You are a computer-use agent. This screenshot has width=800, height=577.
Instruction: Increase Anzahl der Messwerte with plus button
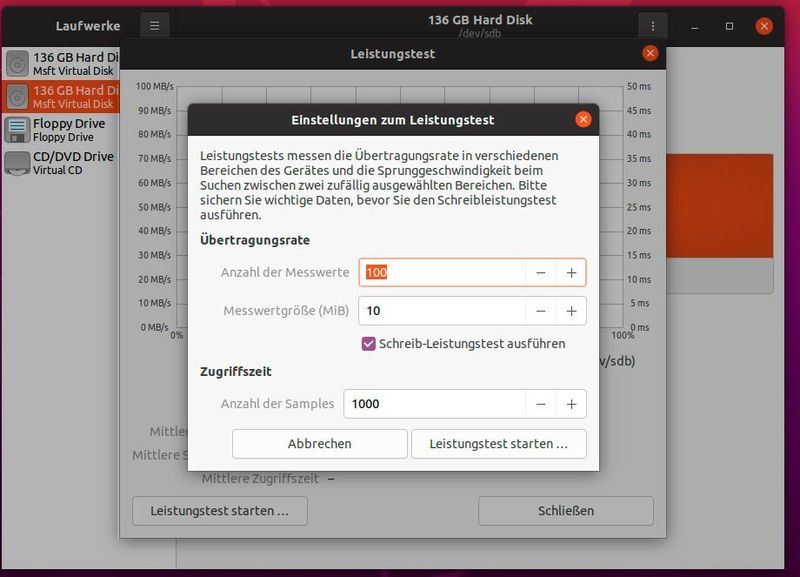pyautogui.click(x=571, y=271)
